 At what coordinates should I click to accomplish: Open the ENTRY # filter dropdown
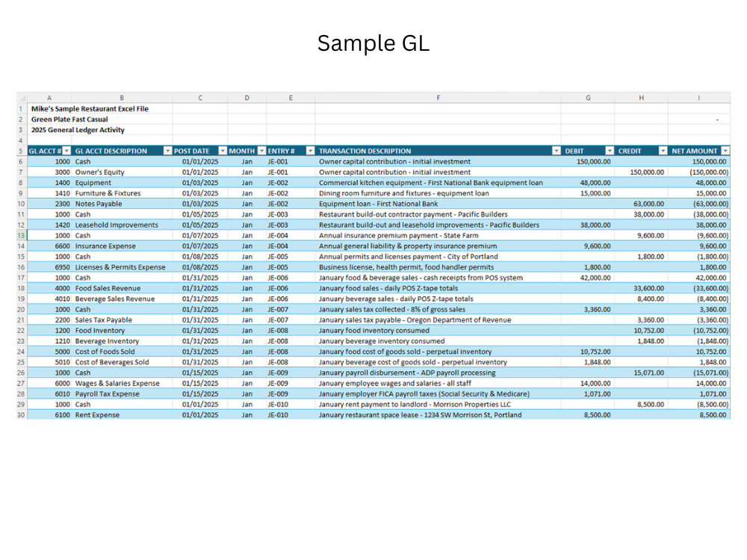pos(310,151)
